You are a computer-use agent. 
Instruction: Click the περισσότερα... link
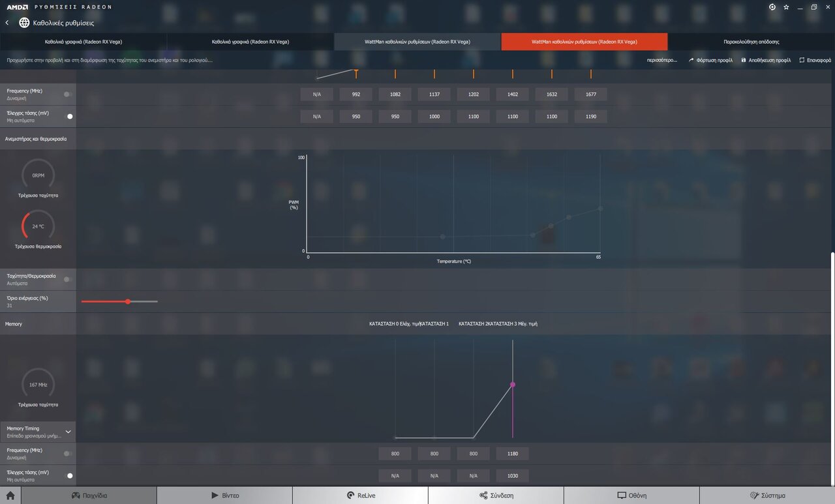tap(661, 60)
